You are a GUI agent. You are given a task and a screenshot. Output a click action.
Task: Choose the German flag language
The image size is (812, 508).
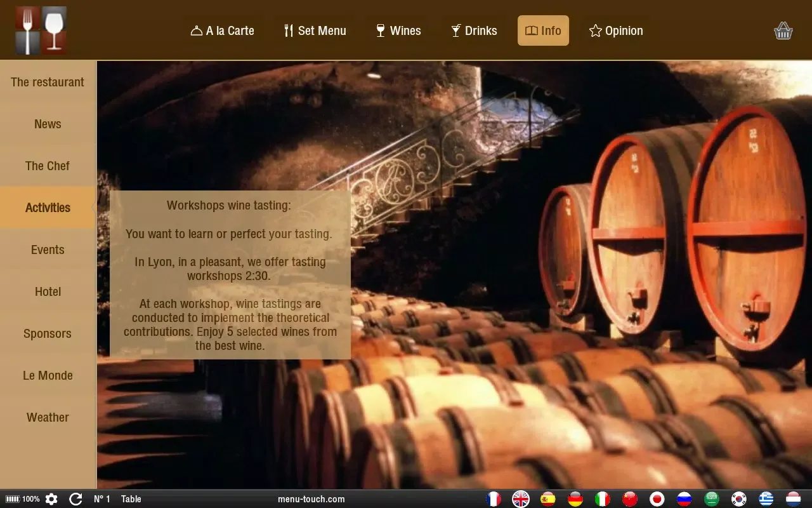pos(575,499)
